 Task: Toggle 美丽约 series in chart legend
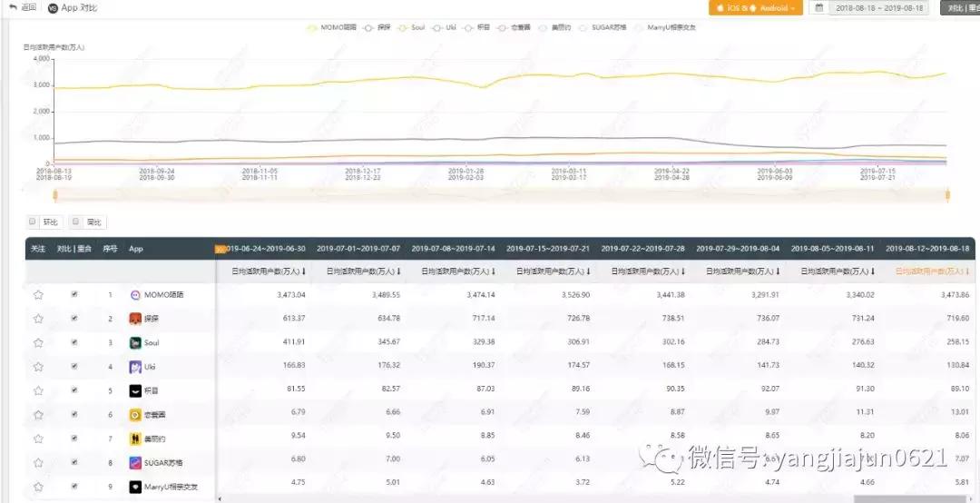[554, 27]
